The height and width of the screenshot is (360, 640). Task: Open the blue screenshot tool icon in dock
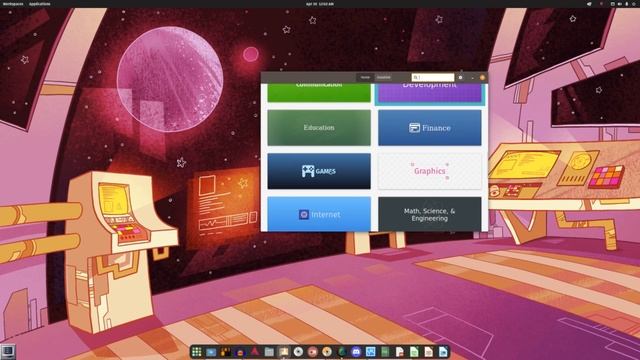(x=370, y=352)
